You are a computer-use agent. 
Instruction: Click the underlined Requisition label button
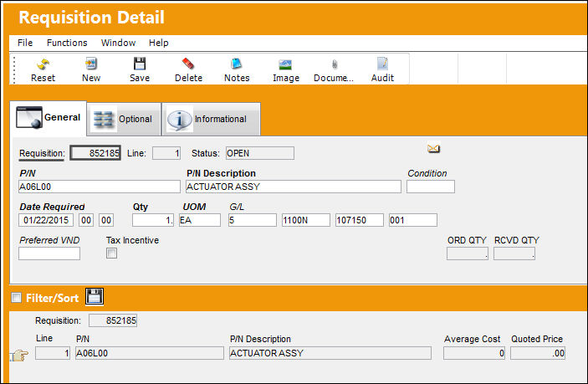coord(42,154)
